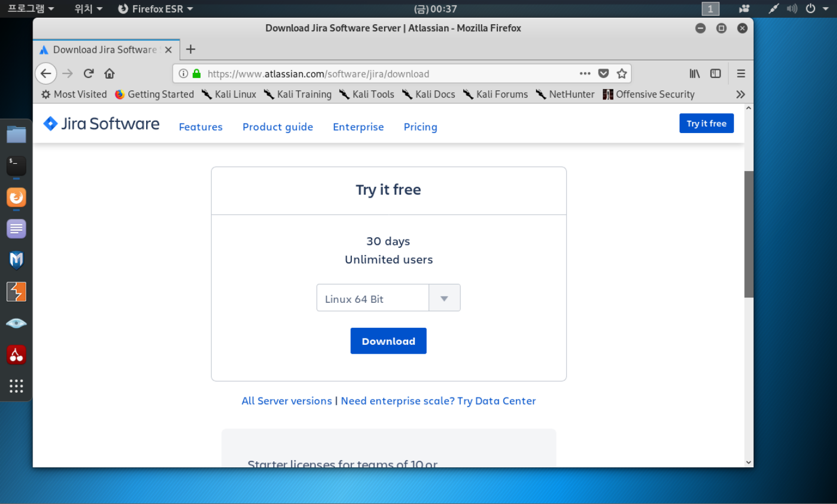Open the text editor dock icon
The height and width of the screenshot is (504, 837).
[16, 229]
